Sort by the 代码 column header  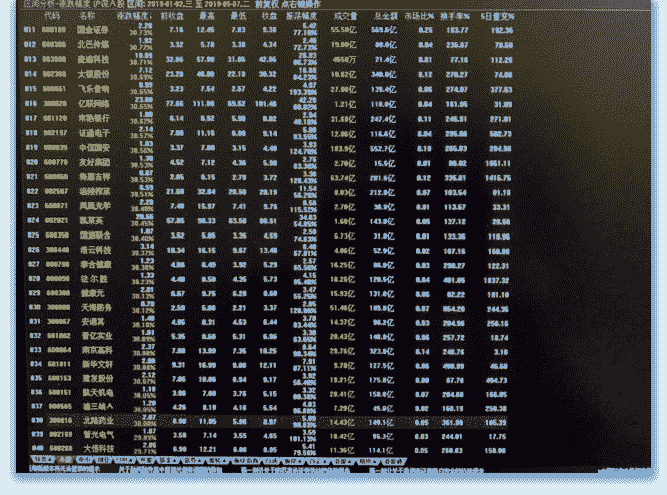(52, 16)
